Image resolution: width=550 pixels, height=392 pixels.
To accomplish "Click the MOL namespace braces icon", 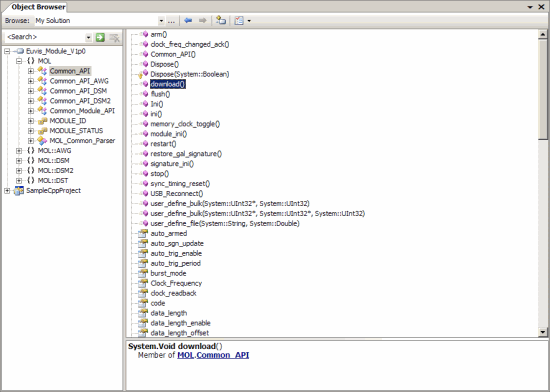I will (x=31, y=61).
